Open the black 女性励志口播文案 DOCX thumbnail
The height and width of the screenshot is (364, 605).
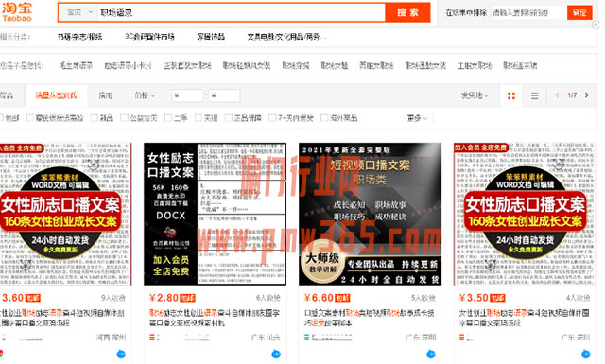tap(215, 214)
